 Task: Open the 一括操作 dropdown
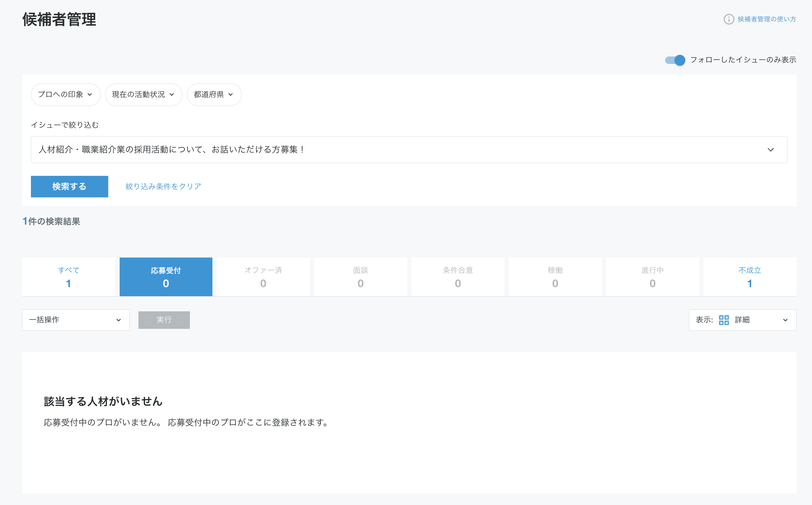tap(76, 320)
